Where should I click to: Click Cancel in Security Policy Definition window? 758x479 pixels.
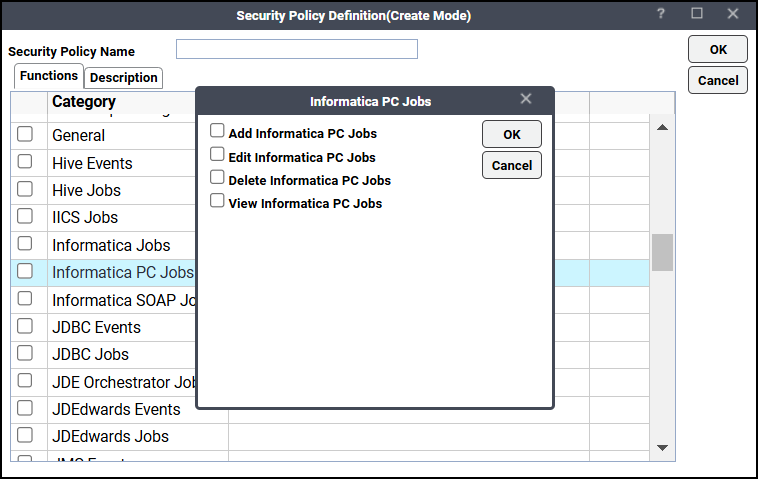[x=718, y=80]
